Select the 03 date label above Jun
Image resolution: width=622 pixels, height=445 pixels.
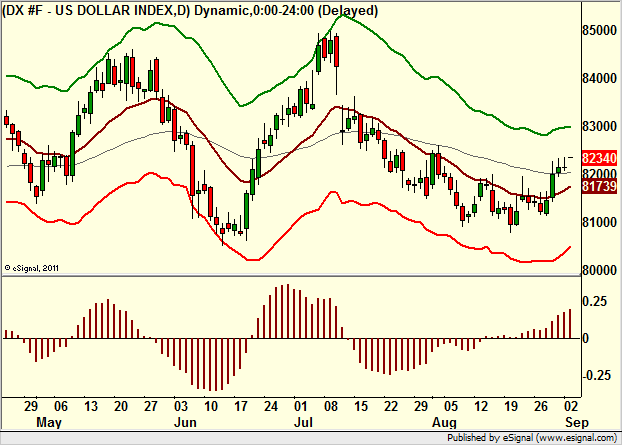180,406
